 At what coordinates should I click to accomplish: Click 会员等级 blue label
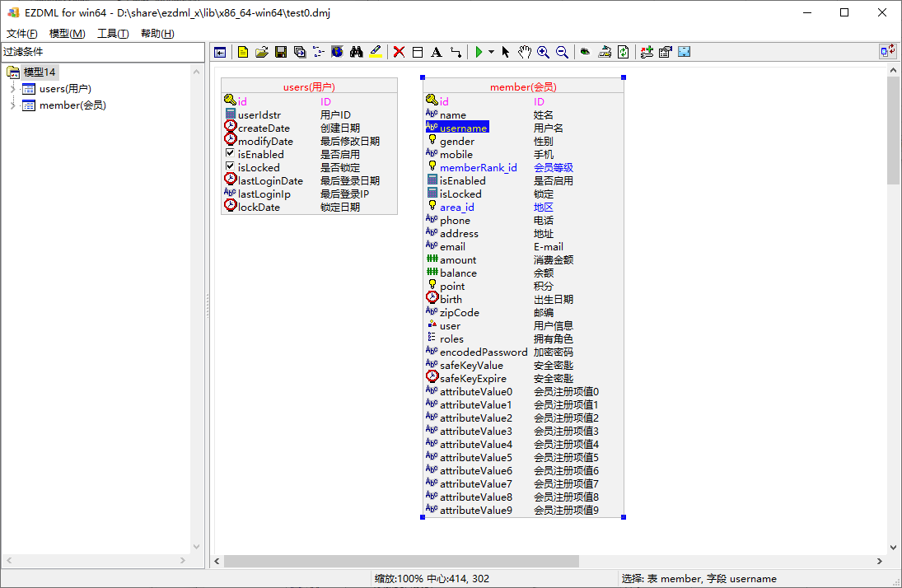pyautogui.click(x=554, y=168)
